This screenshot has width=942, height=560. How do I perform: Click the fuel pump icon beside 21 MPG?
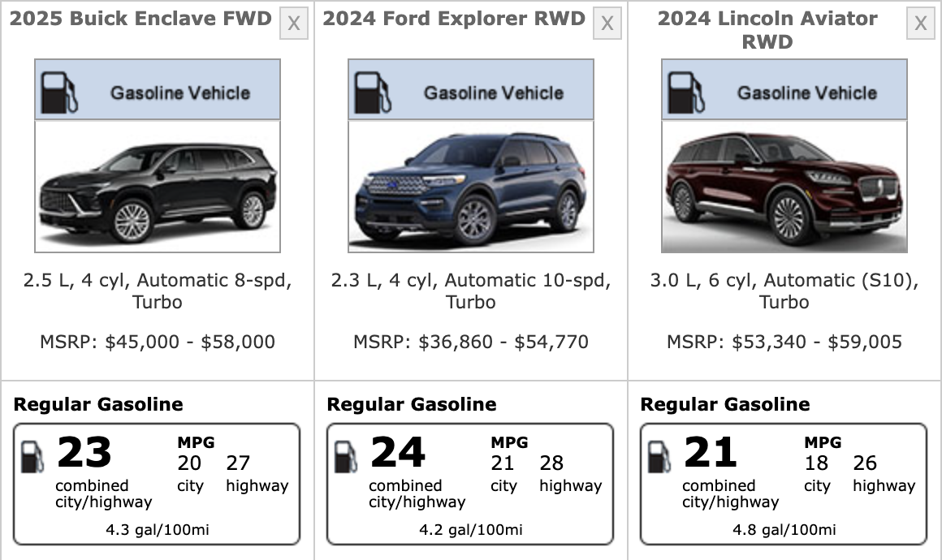point(659,457)
